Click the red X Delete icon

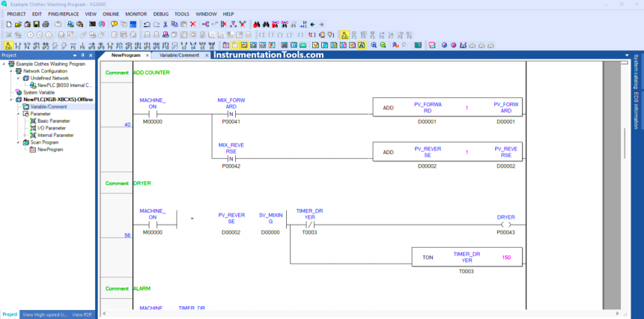point(192,24)
